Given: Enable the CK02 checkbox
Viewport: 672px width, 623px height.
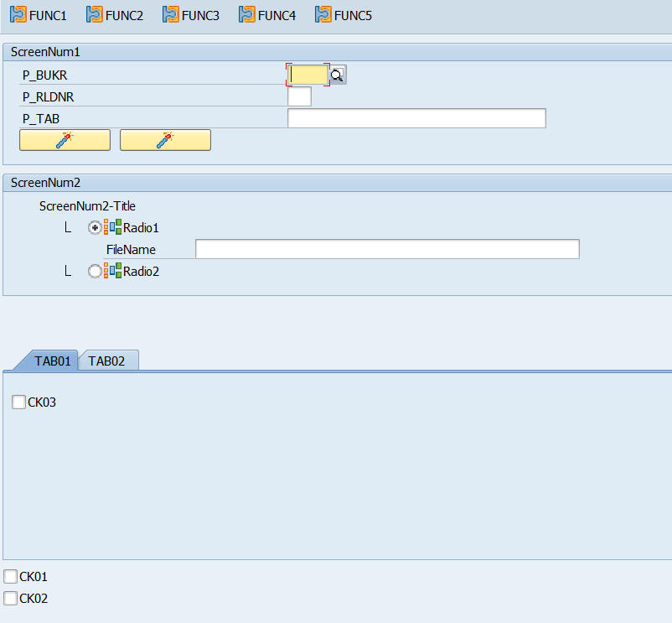Looking at the screenshot, I should pyautogui.click(x=10, y=599).
